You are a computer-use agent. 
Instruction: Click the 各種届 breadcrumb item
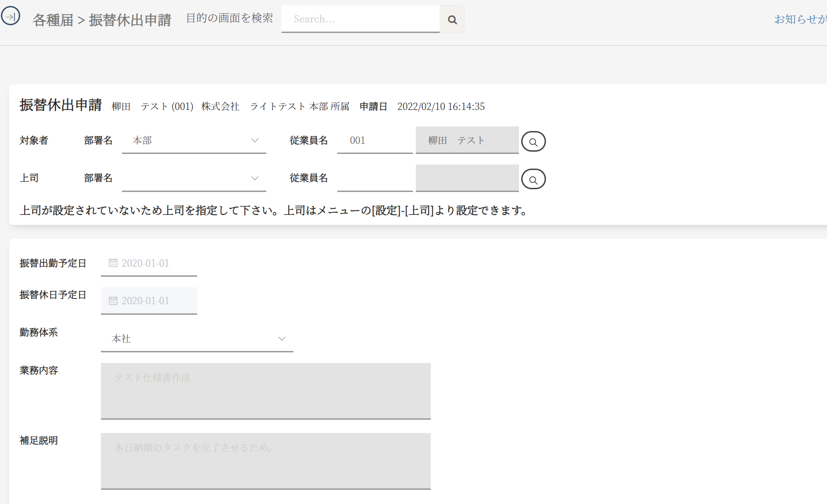pyautogui.click(x=53, y=20)
